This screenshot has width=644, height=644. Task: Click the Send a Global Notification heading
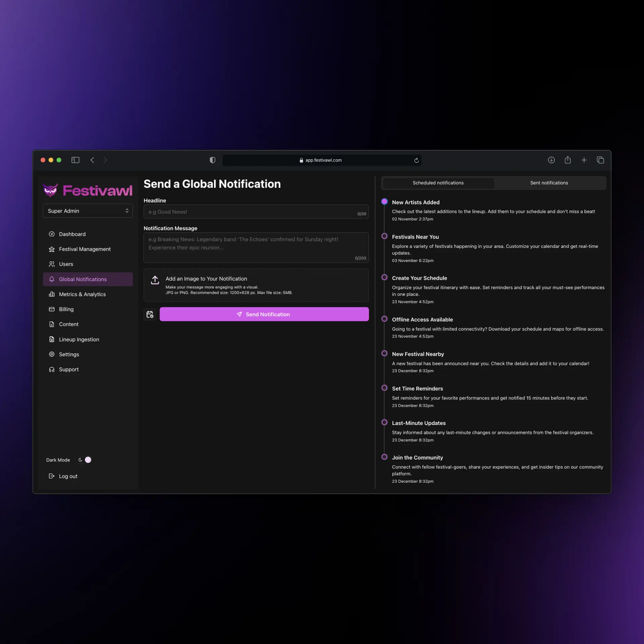(212, 184)
